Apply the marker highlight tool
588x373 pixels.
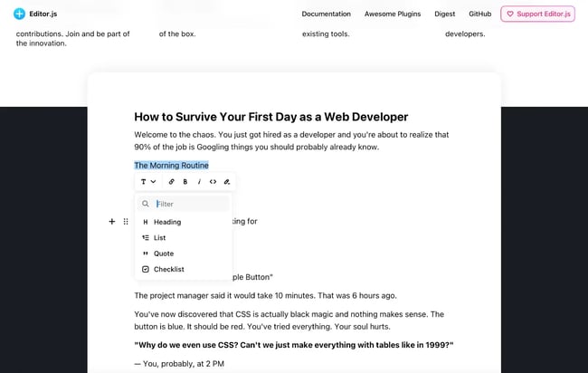[227, 182]
